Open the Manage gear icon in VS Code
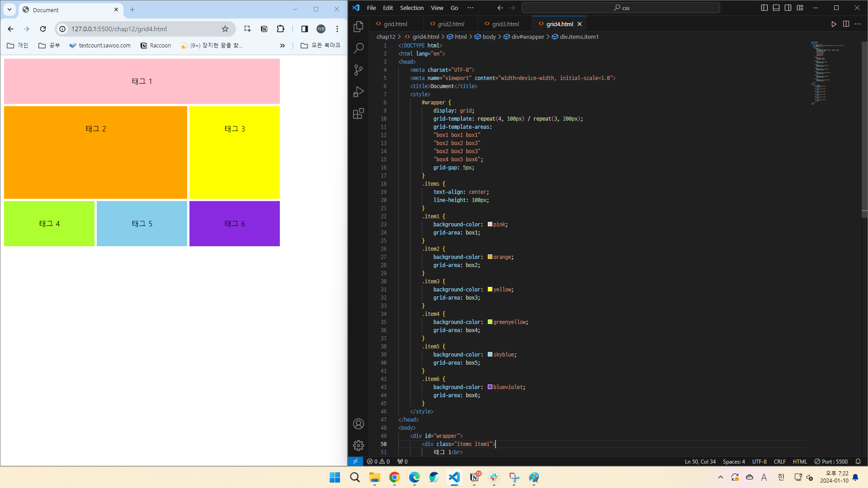Screen dimensions: 868x488 (x=359, y=446)
